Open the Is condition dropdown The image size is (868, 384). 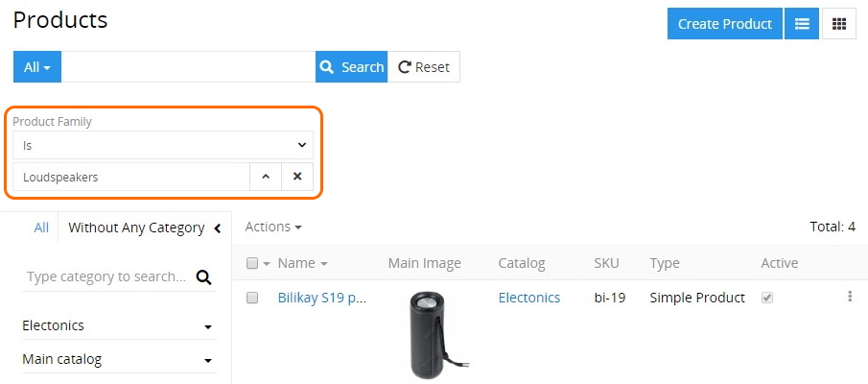pos(163,145)
